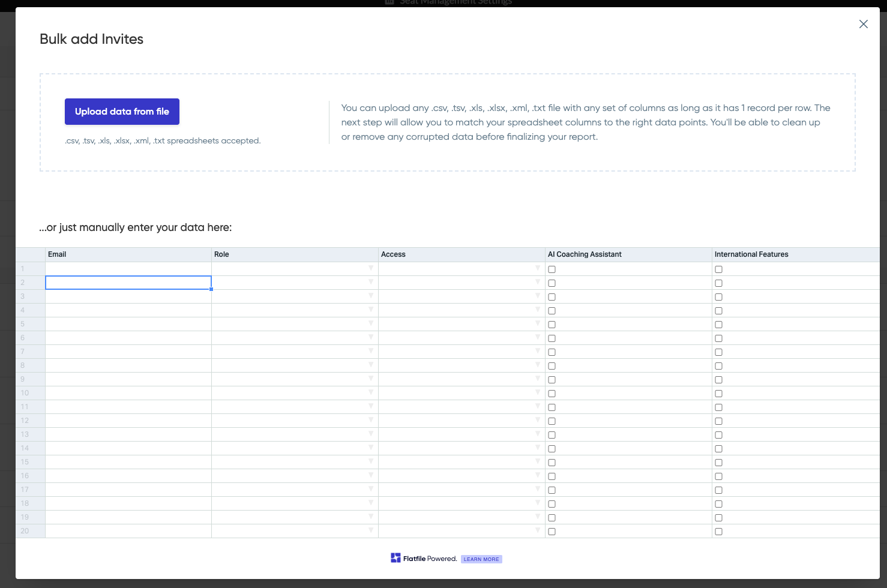Enable AI Coaching Assistant for row 5

pos(552,325)
